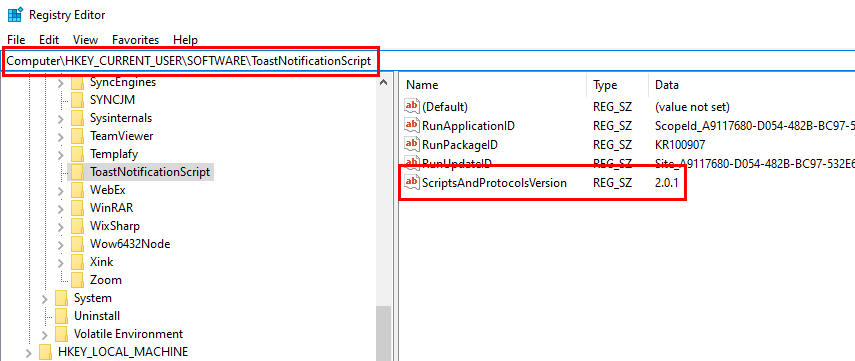855x361 pixels.
Task: Click the registry path address bar
Action: tap(428, 61)
